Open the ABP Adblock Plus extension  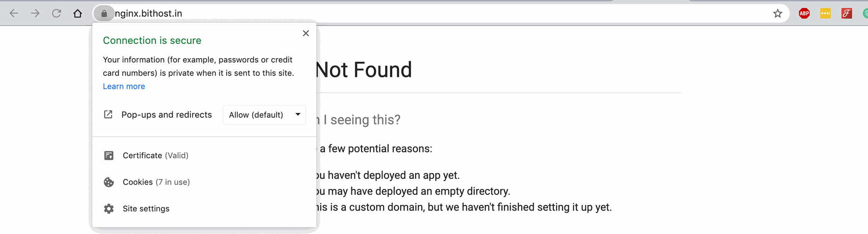[x=804, y=14]
